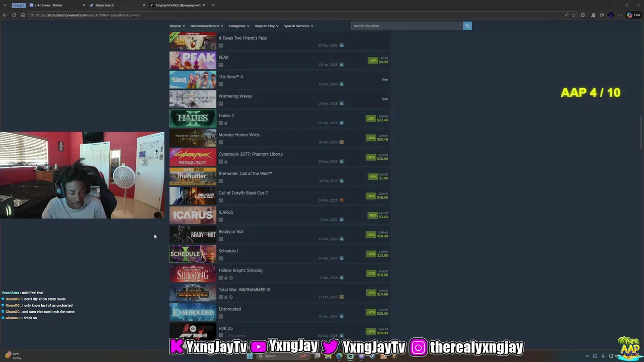The width and height of the screenshot is (644, 362).
Task: Open the tab actions chevron at top left
Action: [5, 5]
